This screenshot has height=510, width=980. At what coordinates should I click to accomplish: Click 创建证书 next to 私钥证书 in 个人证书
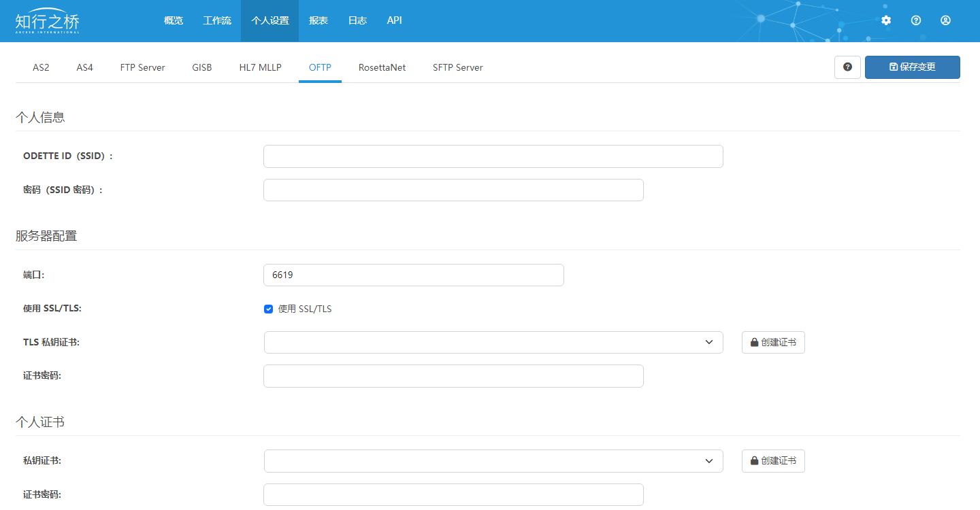tap(773, 461)
